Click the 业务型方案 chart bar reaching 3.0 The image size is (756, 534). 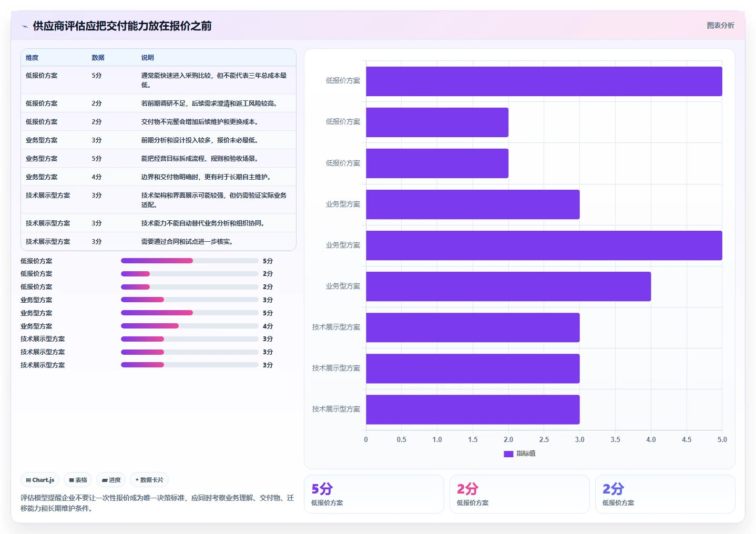tap(473, 204)
